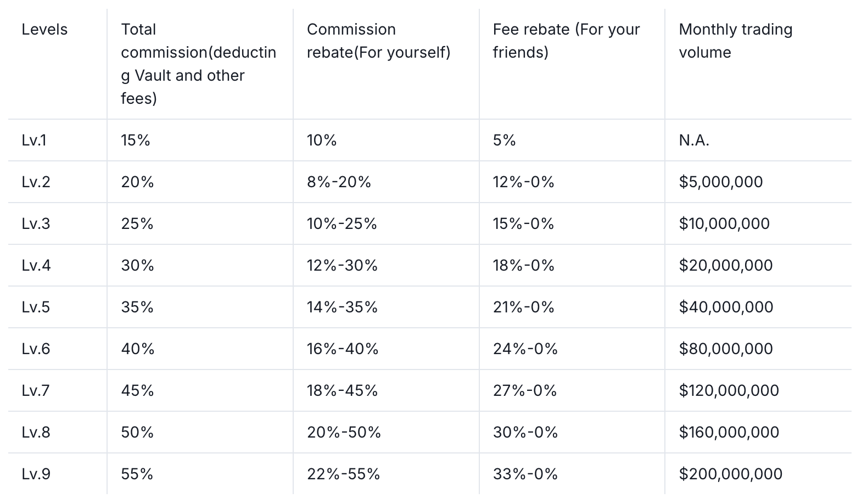Select the "Commission rebate(For yourself)" header

point(378,41)
